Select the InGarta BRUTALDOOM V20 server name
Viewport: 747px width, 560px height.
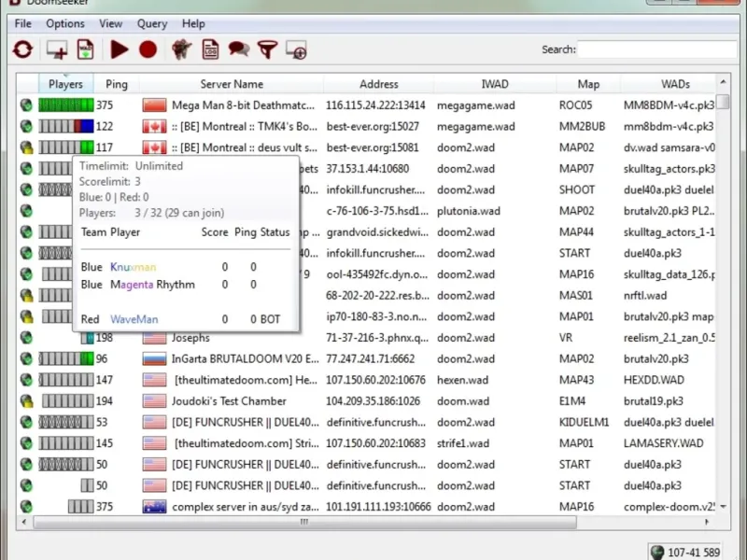point(245,358)
